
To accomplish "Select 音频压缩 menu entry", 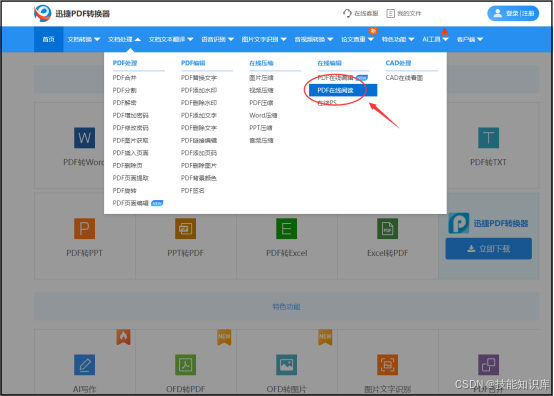I will tap(261, 141).
